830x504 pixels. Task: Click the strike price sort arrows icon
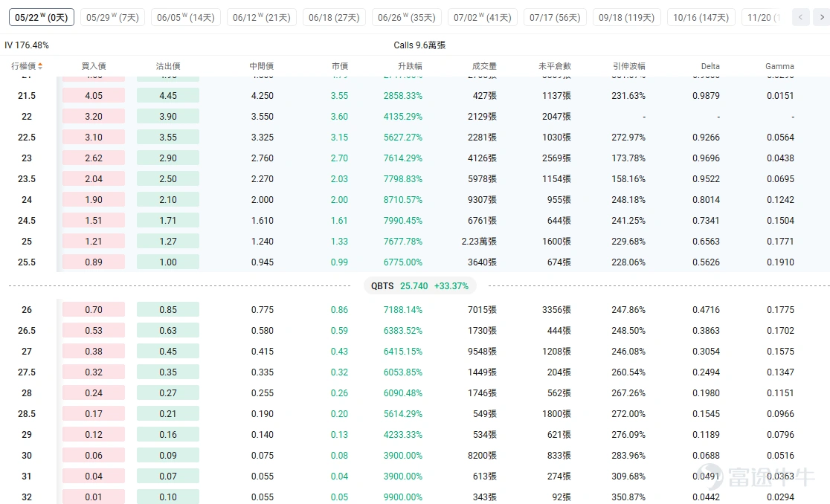[40, 66]
